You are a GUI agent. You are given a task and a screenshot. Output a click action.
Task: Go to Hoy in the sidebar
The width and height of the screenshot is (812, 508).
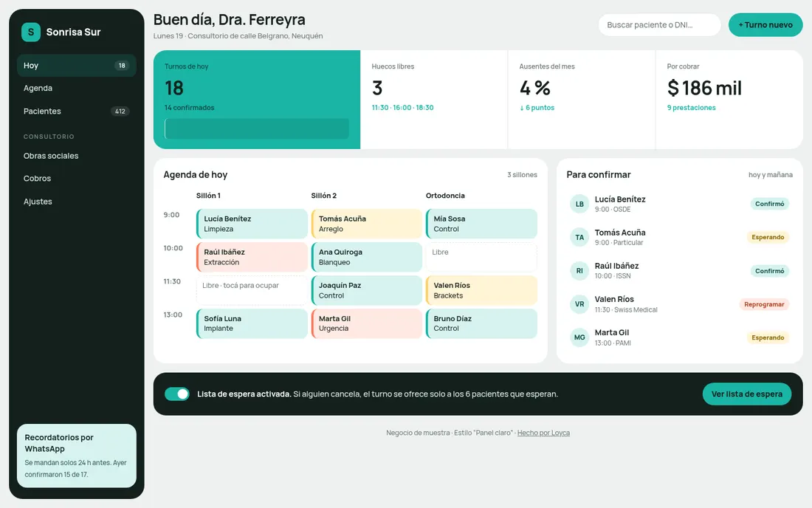pyautogui.click(x=77, y=66)
